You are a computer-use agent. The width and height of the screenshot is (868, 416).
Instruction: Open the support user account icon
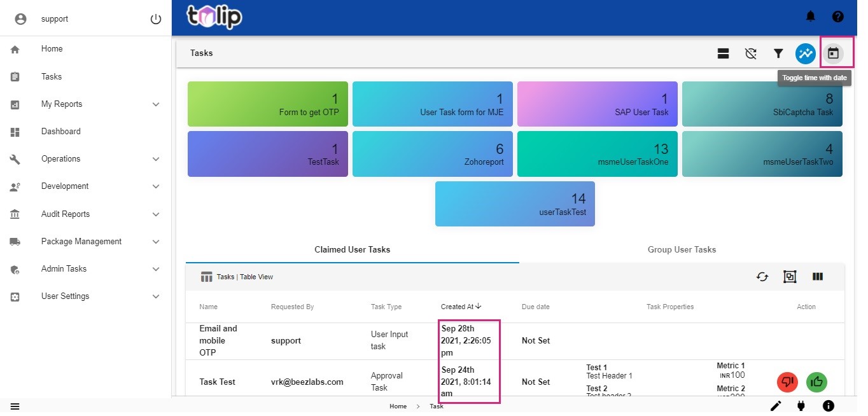click(20, 19)
